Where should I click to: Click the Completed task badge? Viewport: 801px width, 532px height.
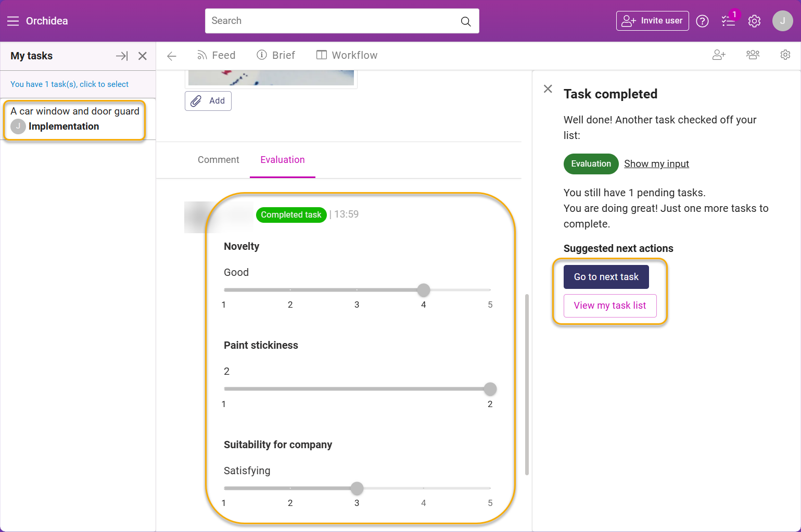(291, 214)
